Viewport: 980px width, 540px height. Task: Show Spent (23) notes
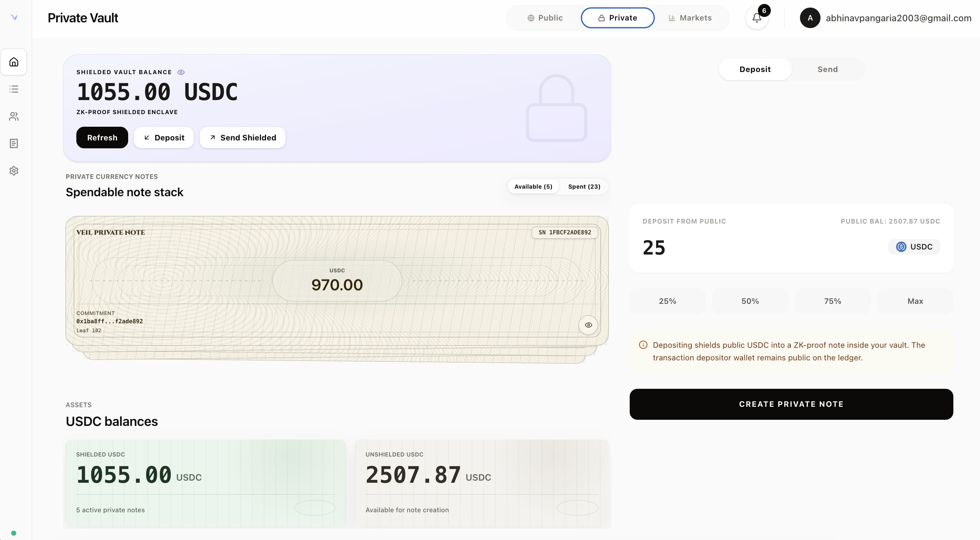coord(584,187)
